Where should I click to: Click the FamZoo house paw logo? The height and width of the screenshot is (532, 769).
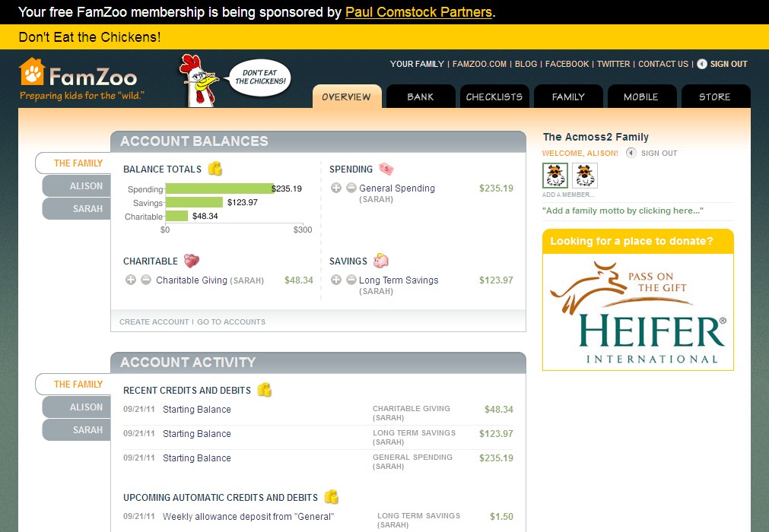pos(31,71)
